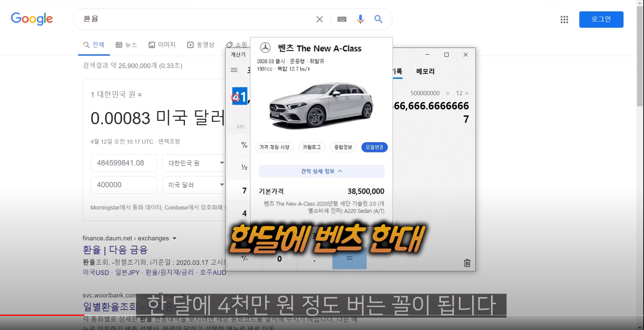Clear the search box text
Viewport: 644px width, 330px height.
point(320,19)
